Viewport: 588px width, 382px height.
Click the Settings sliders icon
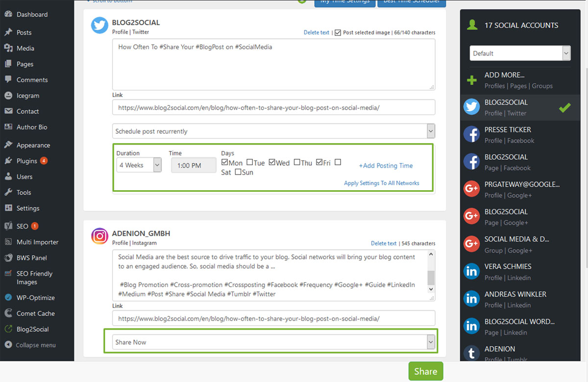[8, 208]
